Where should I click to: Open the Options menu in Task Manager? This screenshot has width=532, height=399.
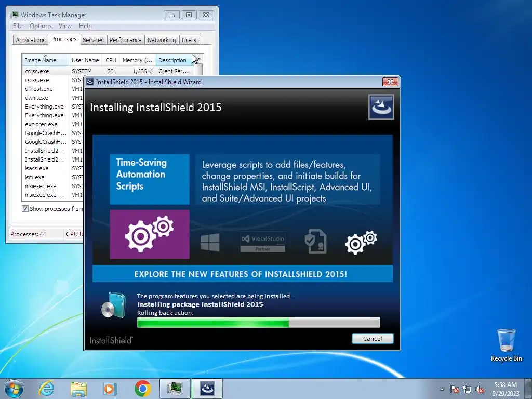point(41,26)
